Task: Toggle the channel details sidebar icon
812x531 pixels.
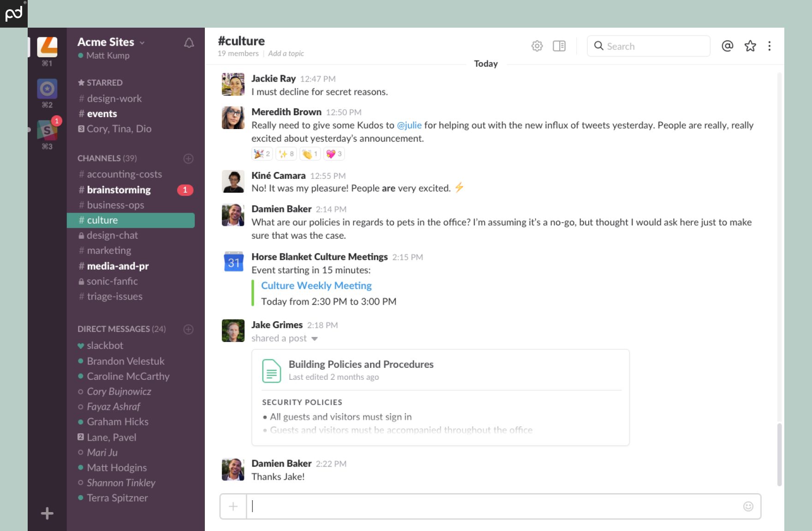Action: click(559, 46)
